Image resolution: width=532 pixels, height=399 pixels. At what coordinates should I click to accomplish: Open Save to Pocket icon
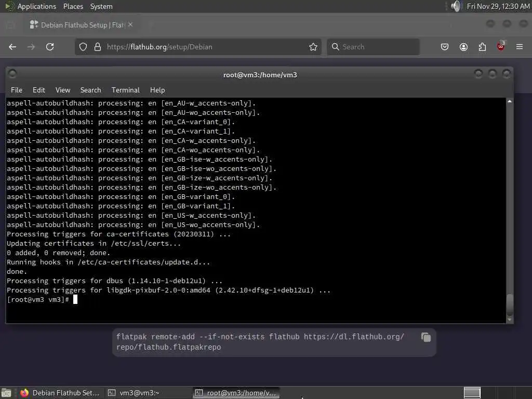point(445,47)
